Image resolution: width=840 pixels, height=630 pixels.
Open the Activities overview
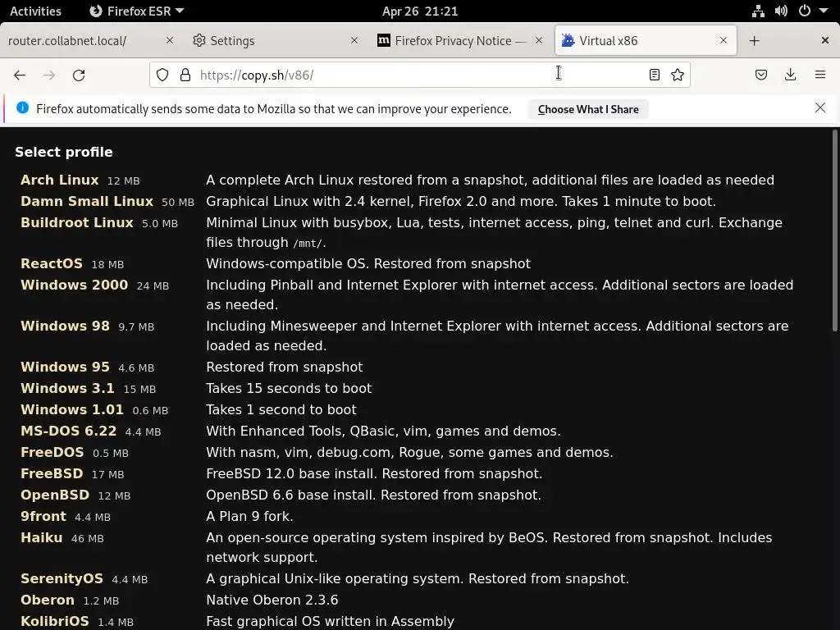pyautogui.click(x=35, y=11)
